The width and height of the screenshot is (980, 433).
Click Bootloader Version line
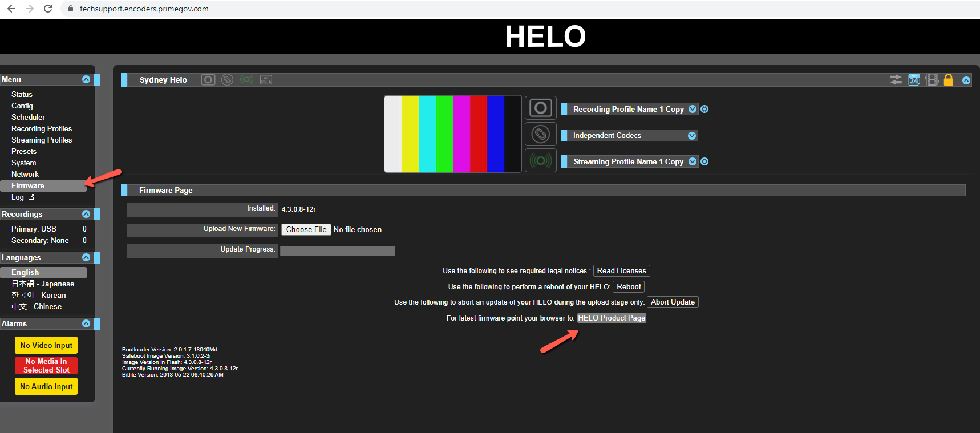169,349
